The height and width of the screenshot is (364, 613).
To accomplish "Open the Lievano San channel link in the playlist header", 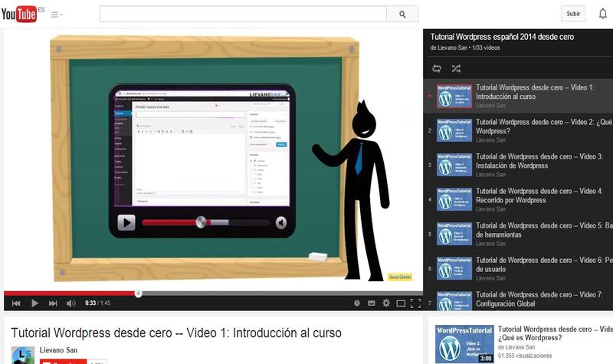I will coord(452,48).
